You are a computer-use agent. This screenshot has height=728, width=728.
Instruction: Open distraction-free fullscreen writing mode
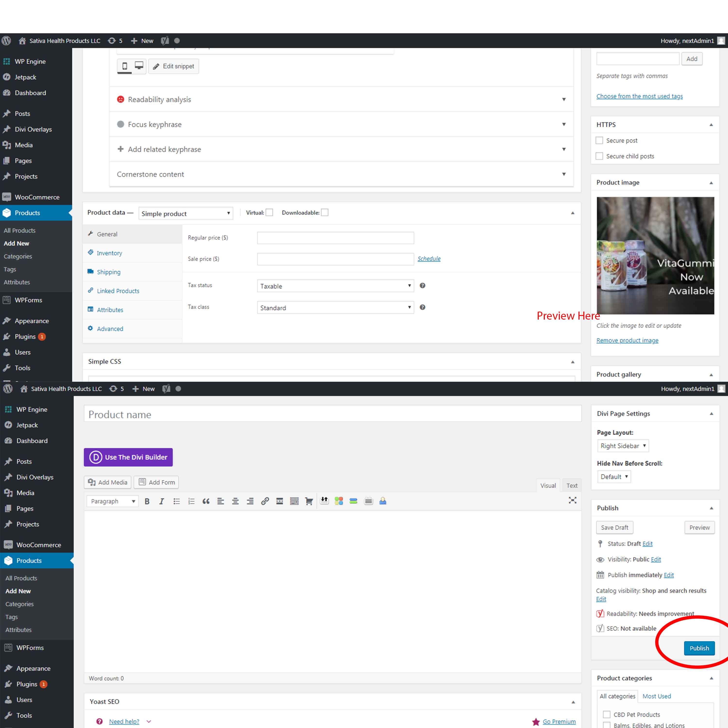coord(572,500)
